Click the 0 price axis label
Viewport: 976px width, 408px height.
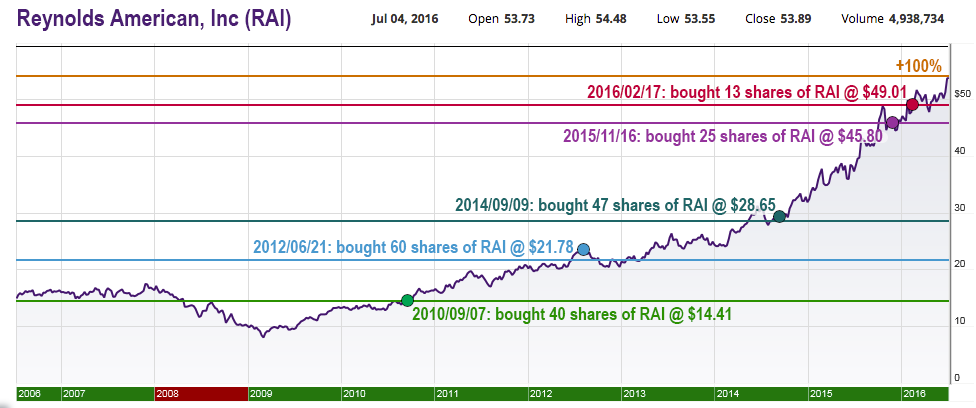[957, 377]
